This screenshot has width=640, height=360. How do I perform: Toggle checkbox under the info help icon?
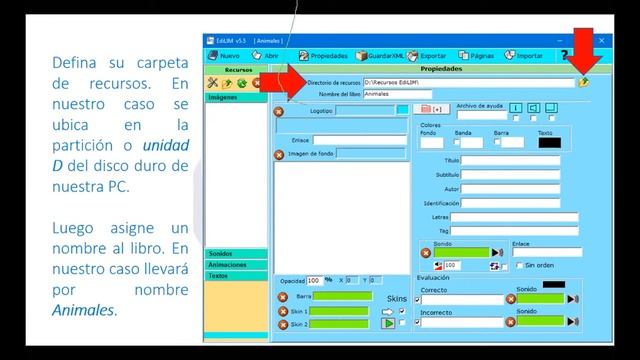point(516,118)
